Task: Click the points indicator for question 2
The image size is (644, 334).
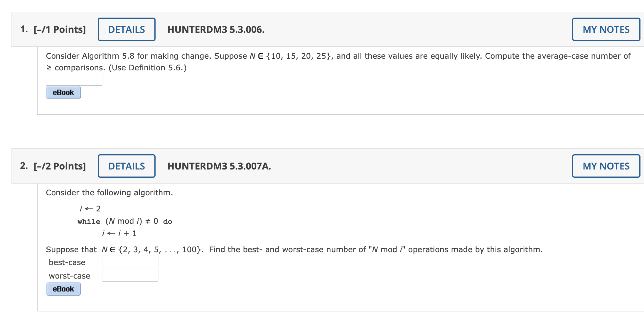Action: pos(60,166)
